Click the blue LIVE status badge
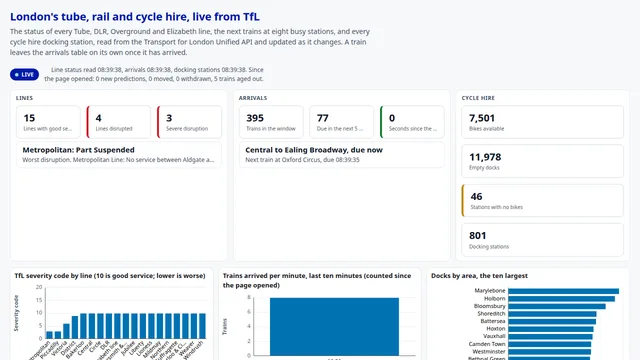The image size is (640, 360). (x=24, y=74)
